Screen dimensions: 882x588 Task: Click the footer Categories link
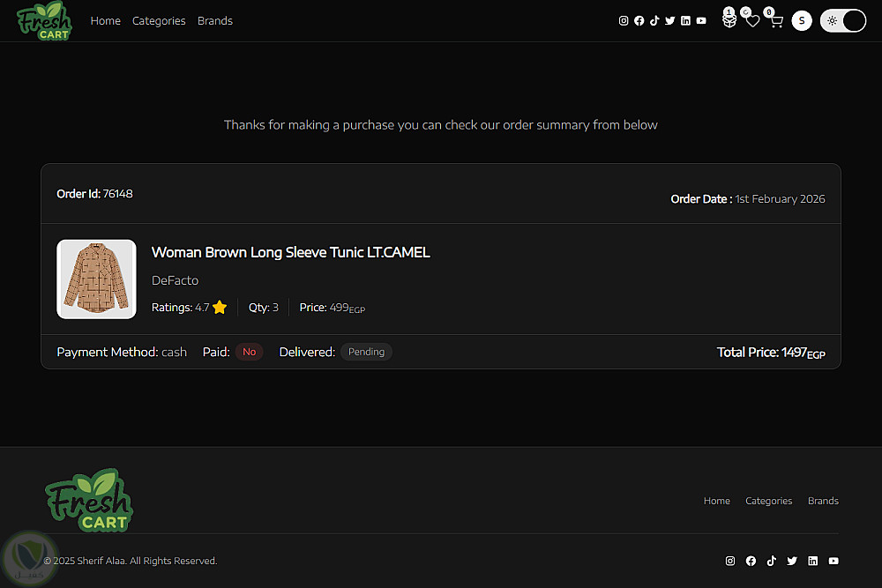click(x=769, y=501)
